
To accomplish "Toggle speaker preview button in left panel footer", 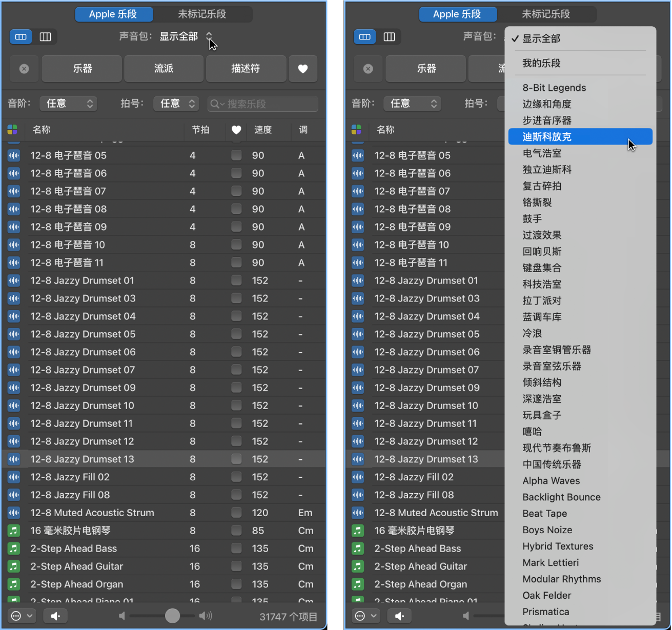I will pyautogui.click(x=55, y=616).
